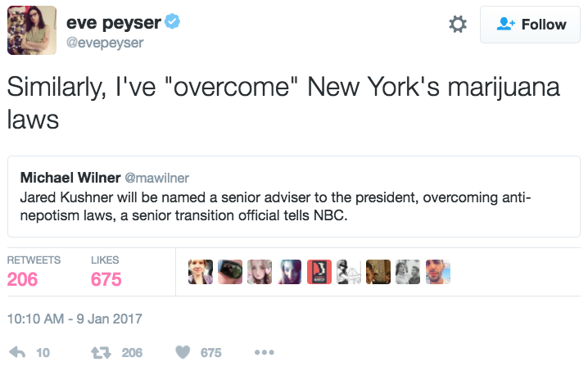Click the red book cover liker avatar
Viewport: 588px width, 380px height.
[x=319, y=273]
